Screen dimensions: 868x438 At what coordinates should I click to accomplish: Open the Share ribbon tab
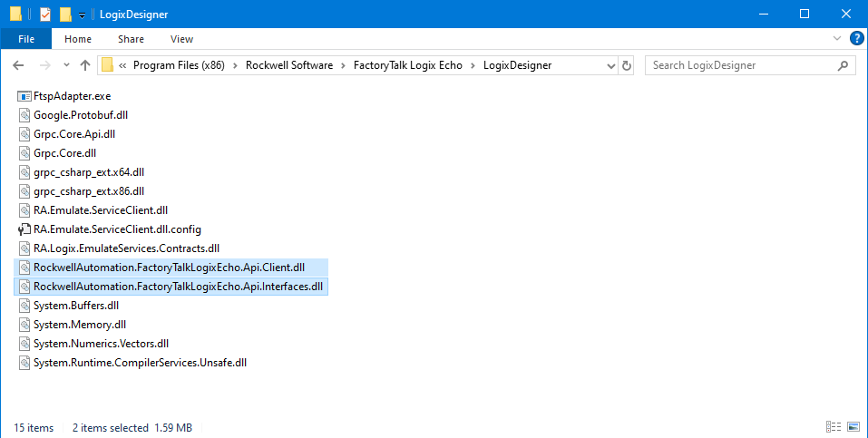click(x=131, y=39)
